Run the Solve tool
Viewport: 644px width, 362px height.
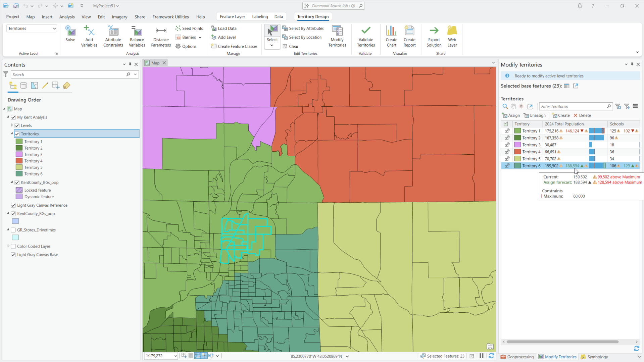pos(70,35)
